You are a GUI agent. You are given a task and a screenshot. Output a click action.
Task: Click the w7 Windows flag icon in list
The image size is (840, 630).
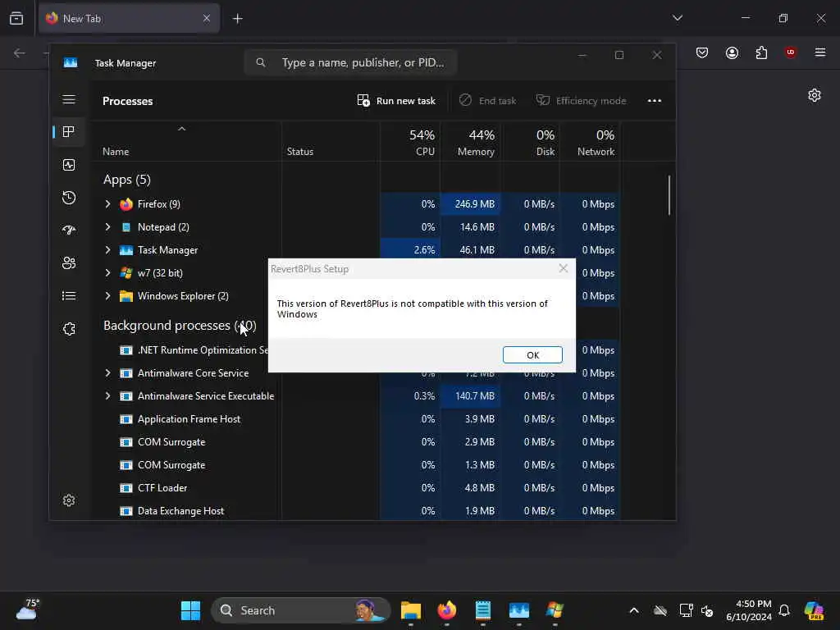126,273
